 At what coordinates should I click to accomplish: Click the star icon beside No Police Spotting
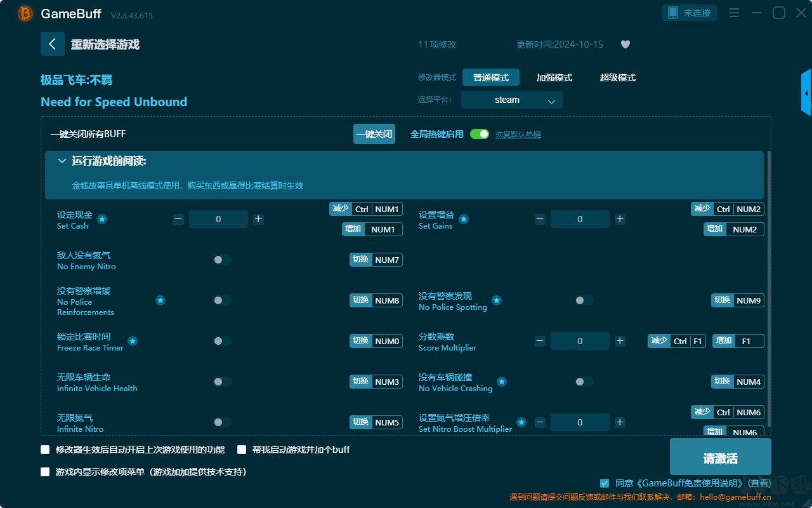[x=497, y=300]
